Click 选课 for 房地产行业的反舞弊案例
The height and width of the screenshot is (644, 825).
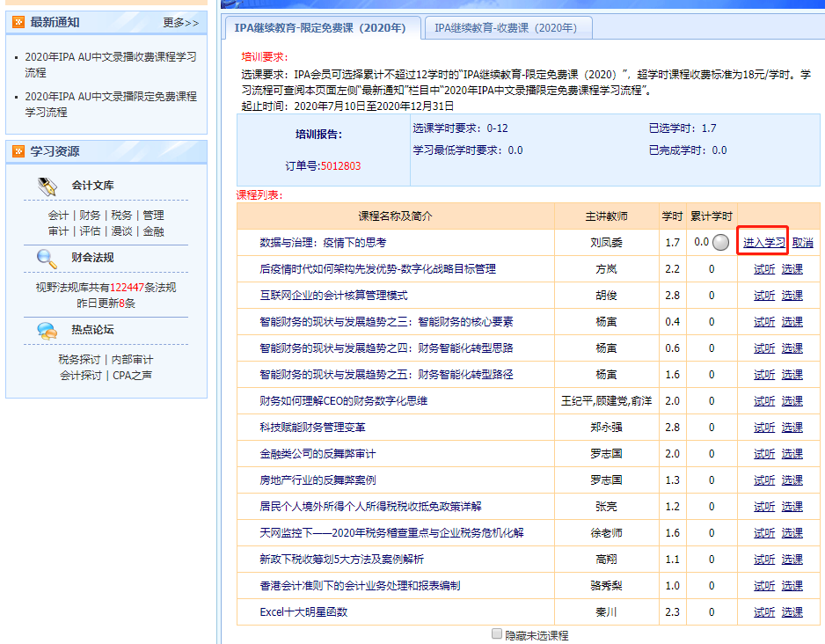pos(792,480)
